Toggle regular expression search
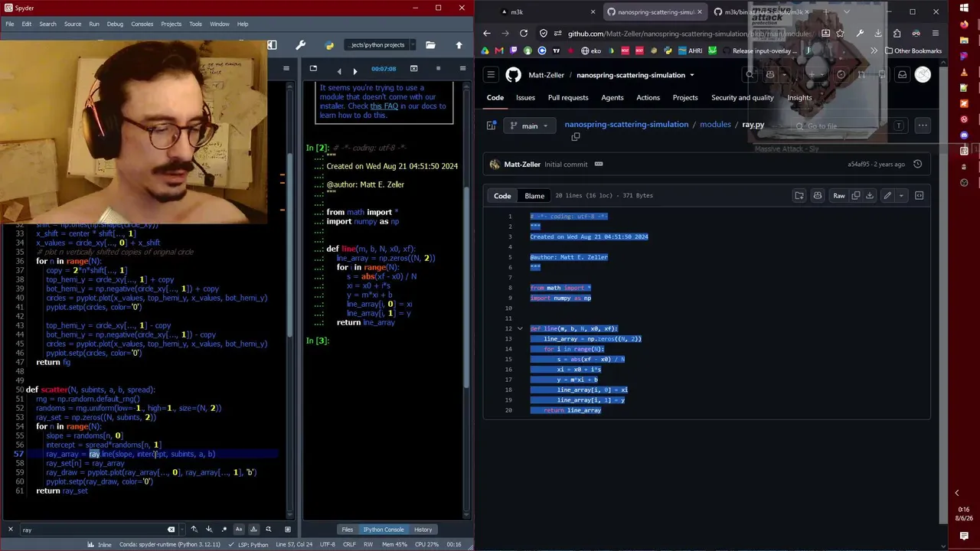This screenshot has width=980, height=551. pyautogui.click(x=224, y=530)
